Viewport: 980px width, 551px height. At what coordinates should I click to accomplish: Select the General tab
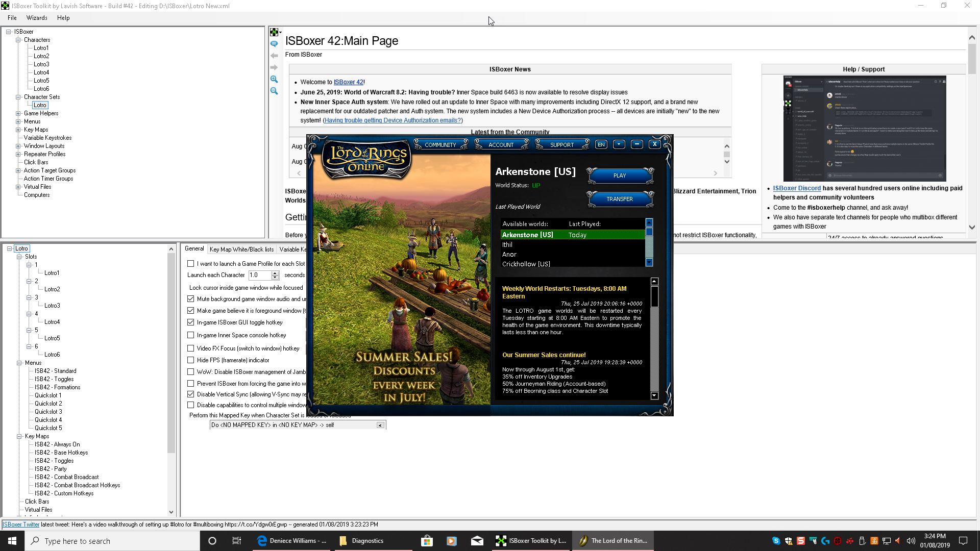click(194, 248)
